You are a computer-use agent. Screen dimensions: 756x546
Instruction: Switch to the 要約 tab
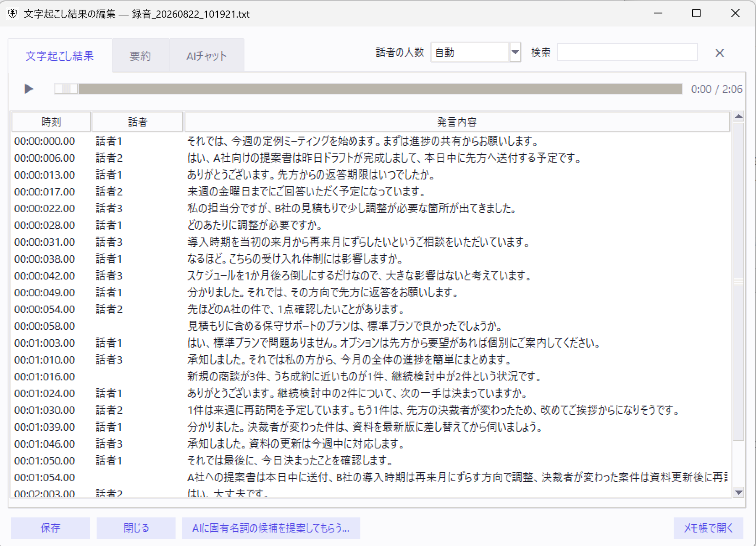(x=140, y=56)
